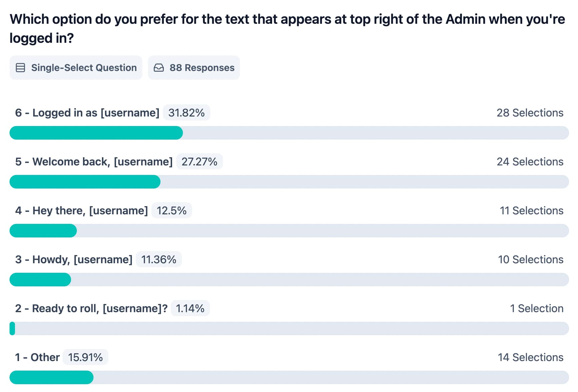The image size is (578, 392).
Task: Click the 'Logged in as [username]' progress bar
Action: click(x=289, y=133)
